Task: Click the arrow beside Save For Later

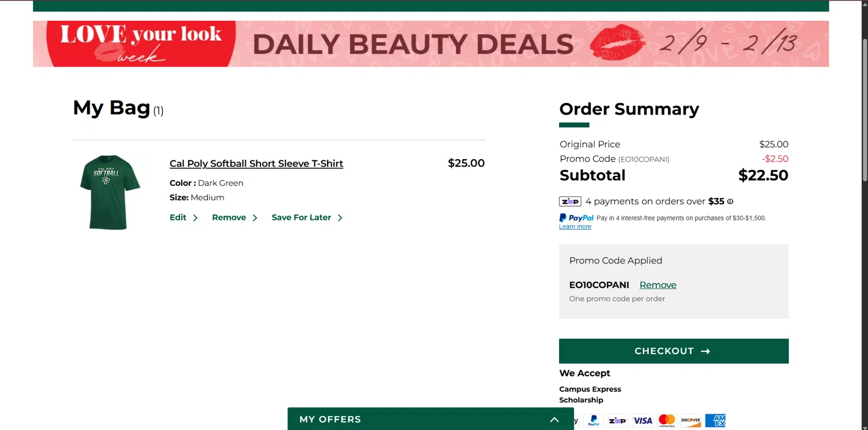Action: tap(340, 218)
